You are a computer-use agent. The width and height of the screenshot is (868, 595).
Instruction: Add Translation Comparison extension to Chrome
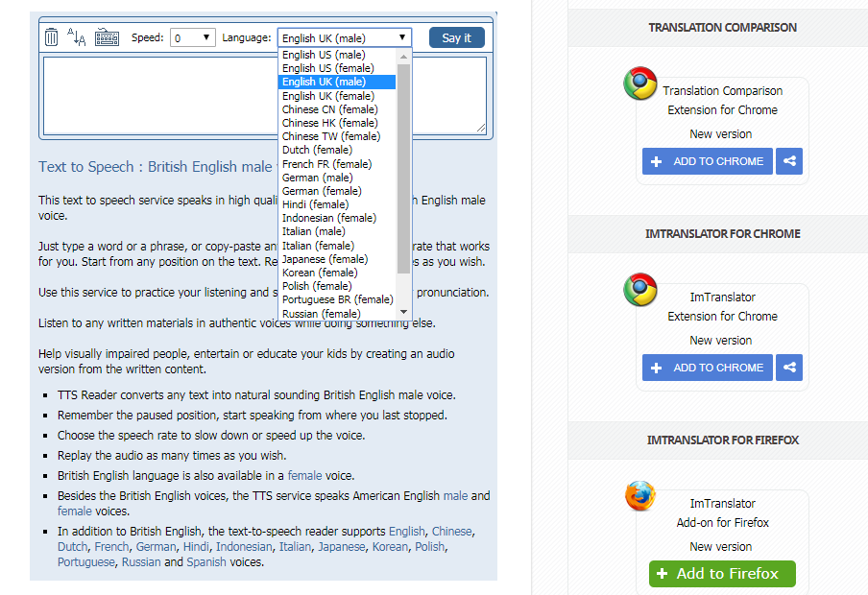pyautogui.click(x=708, y=161)
